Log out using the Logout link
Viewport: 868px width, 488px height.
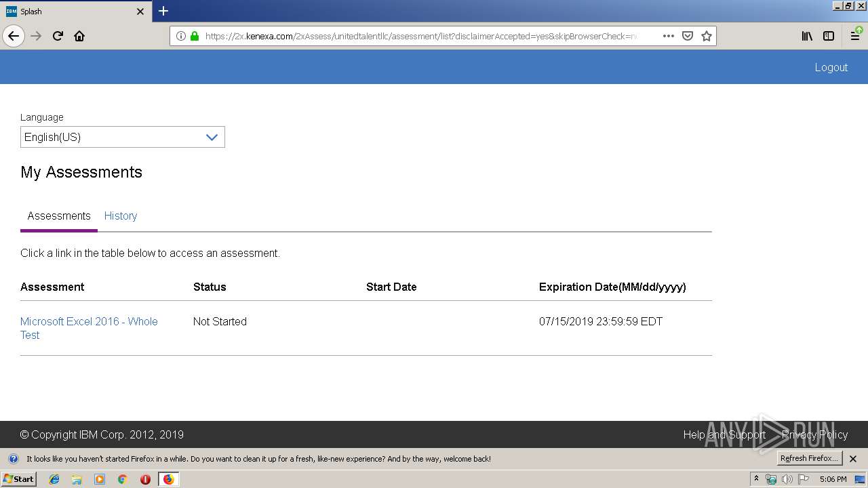point(831,67)
